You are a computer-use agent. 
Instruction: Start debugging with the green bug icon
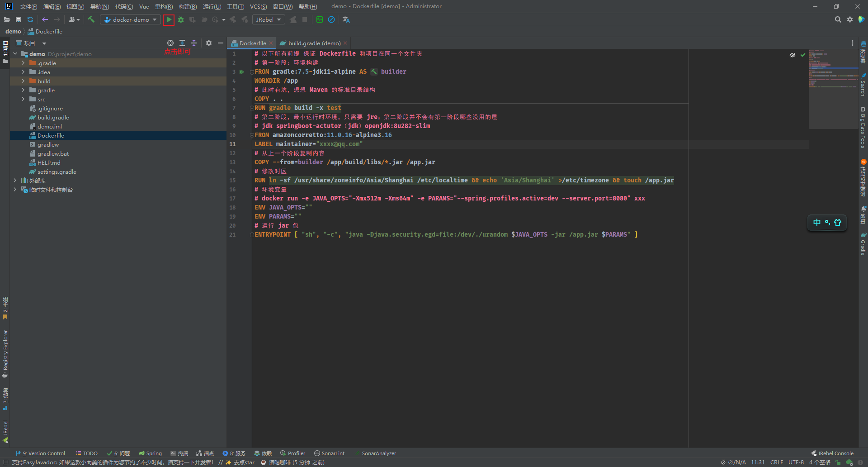(x=181, y=19)
